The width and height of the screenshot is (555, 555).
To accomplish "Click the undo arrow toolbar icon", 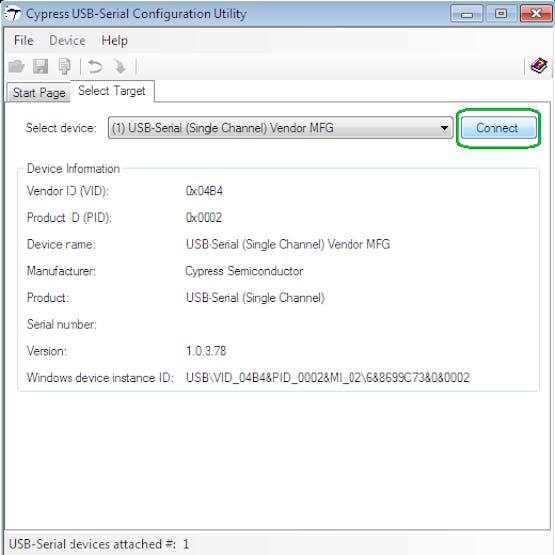I will 95,67.
